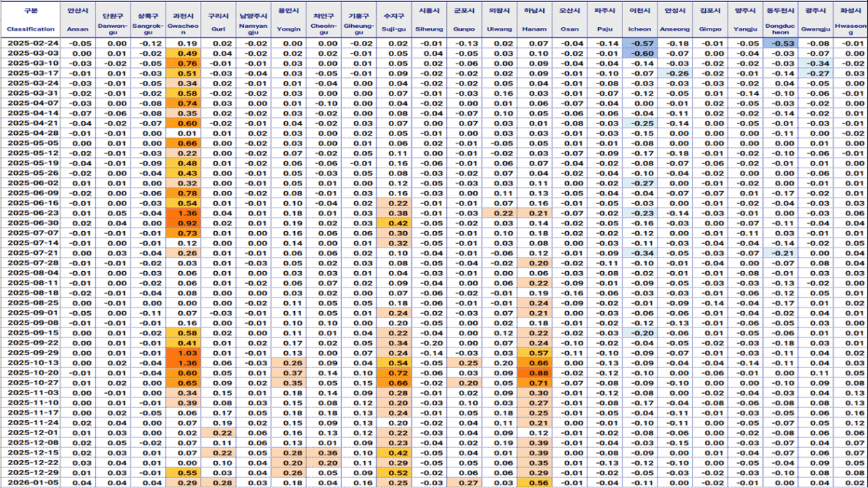868x488 pixels.
Task: Select the Gunpo column header
Action: click(465, 20)
